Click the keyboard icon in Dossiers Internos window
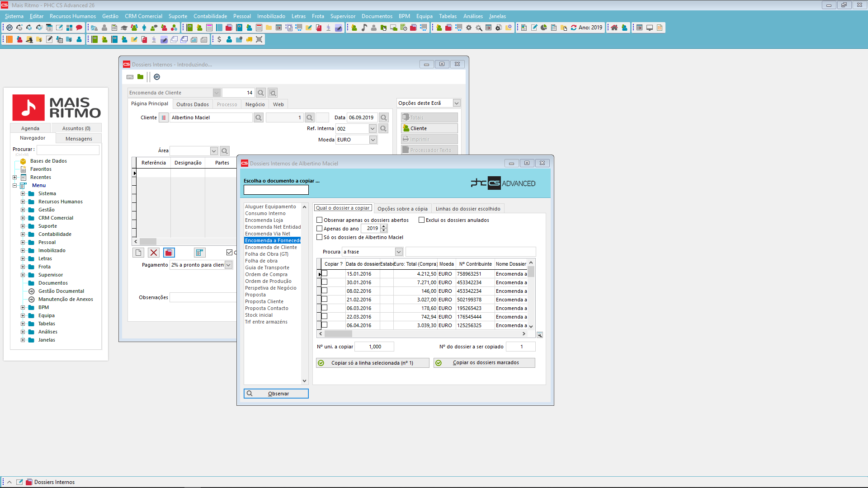This screenshot has height=488, width=868. click(130, 77)
